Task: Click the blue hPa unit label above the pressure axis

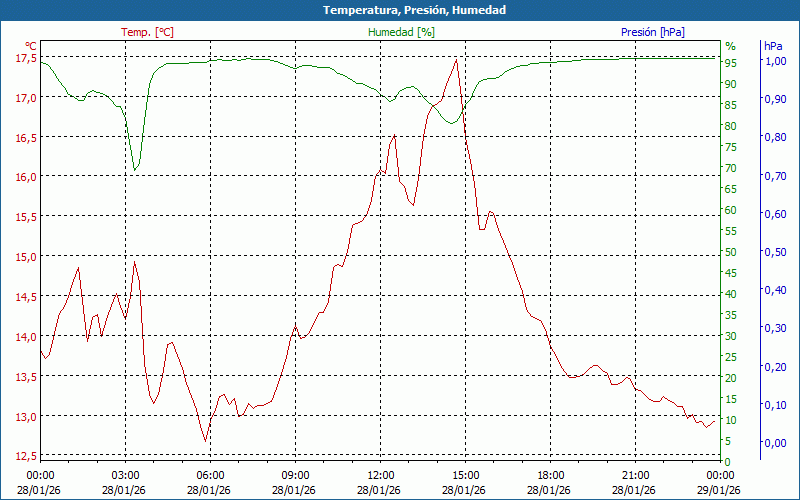Action: click(x=773, y=46)
